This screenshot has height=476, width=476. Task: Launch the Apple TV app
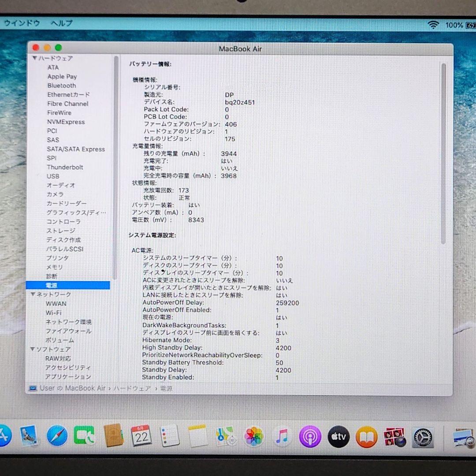coord(338,436)
